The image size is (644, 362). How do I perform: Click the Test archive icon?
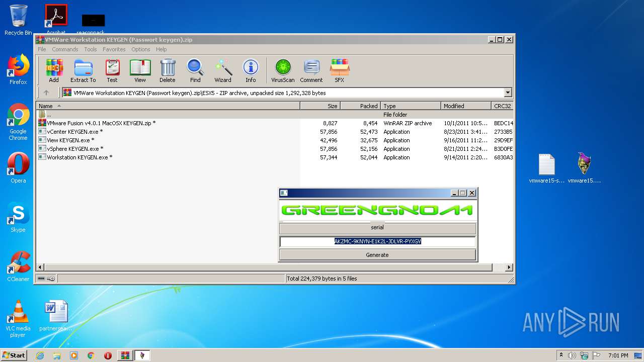point(112,70)
